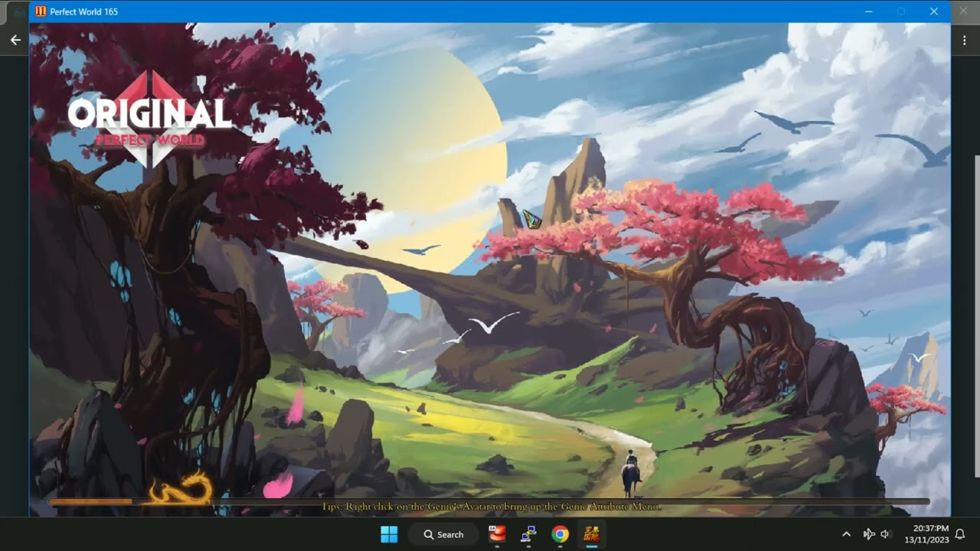The height and width of the screenshot is (551, 980).
Task: Open the volume speaker control
Action: [886, 534]
